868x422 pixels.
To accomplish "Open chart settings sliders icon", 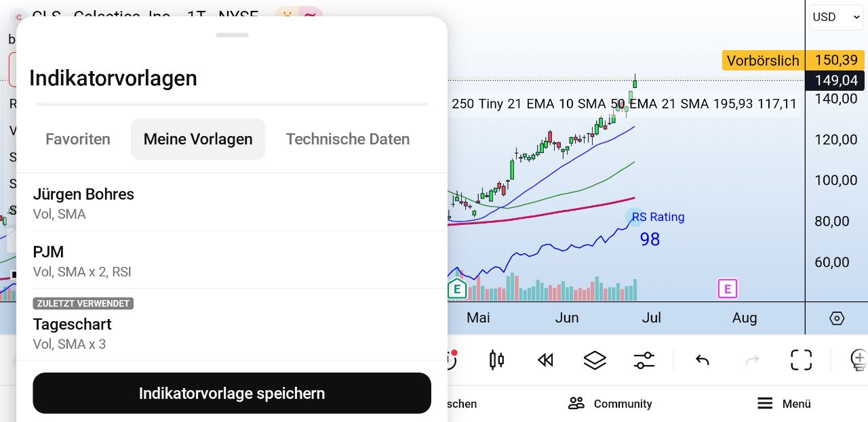I will [x=644, y=360].
